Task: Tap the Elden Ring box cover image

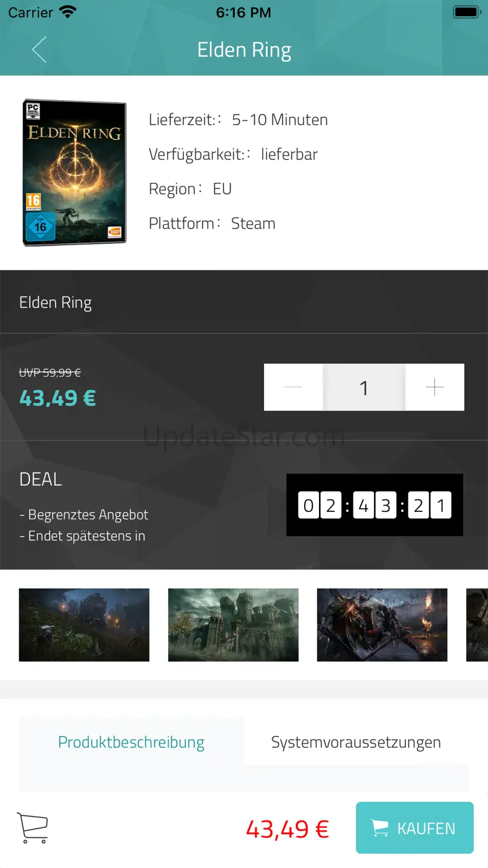Action: 74,172
